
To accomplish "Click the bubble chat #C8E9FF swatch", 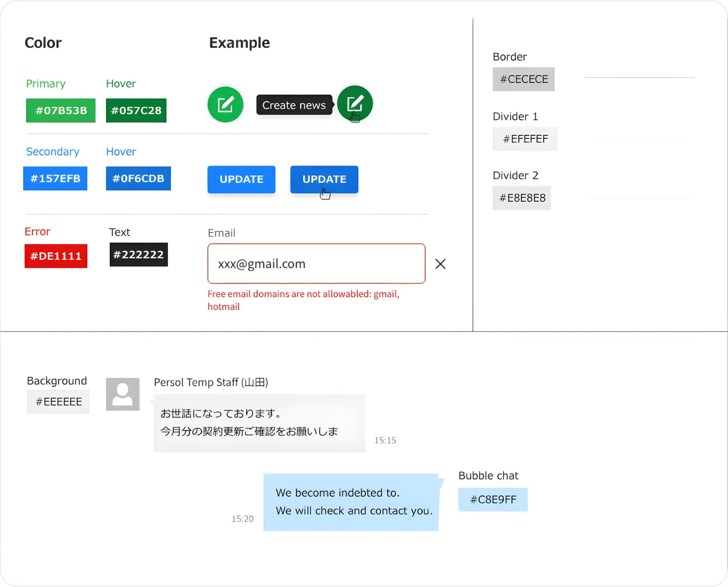I will (x=493, y=500).
